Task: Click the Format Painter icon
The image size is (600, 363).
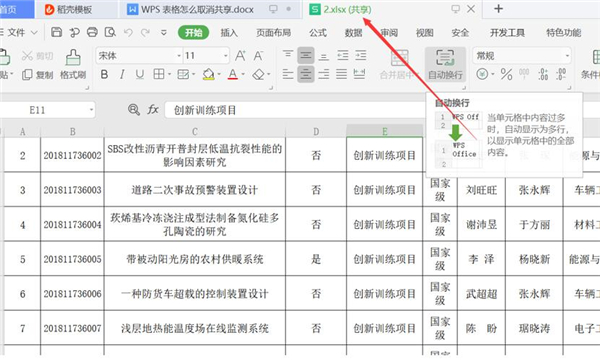Action: click(73, 64)
